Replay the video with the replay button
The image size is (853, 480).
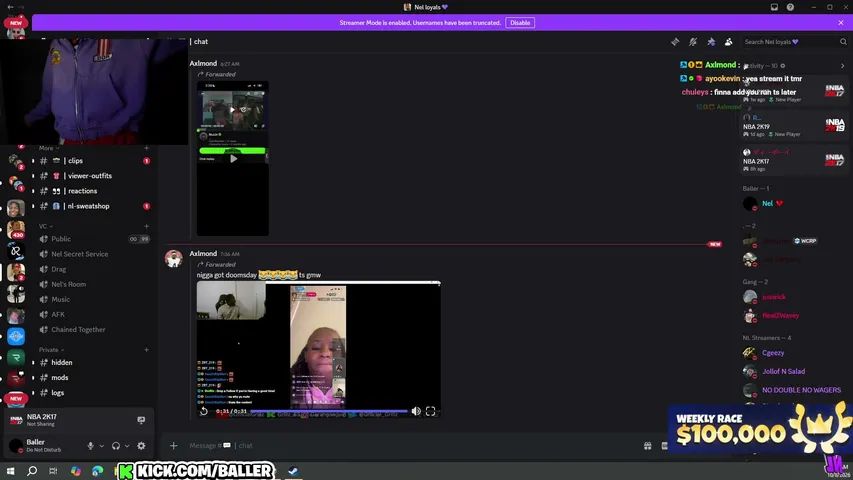[203, 411]
